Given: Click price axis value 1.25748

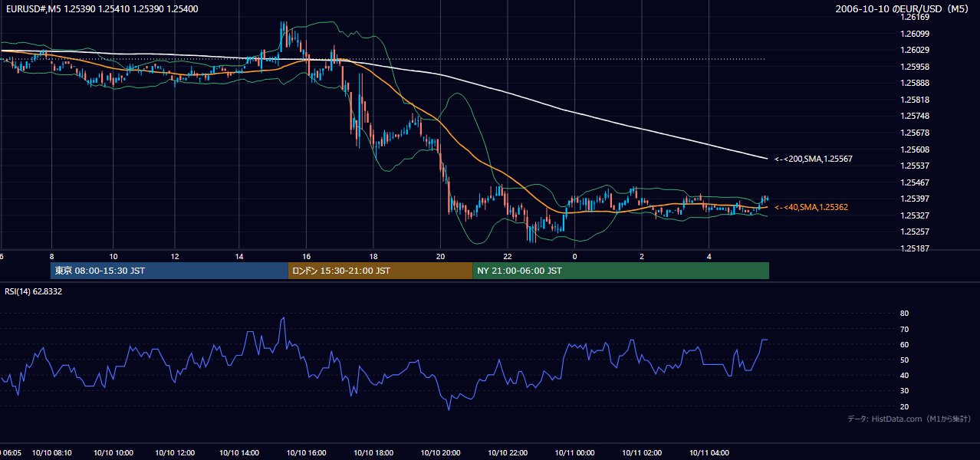Looking at the screenshot, I should click(x=916, y=116).
